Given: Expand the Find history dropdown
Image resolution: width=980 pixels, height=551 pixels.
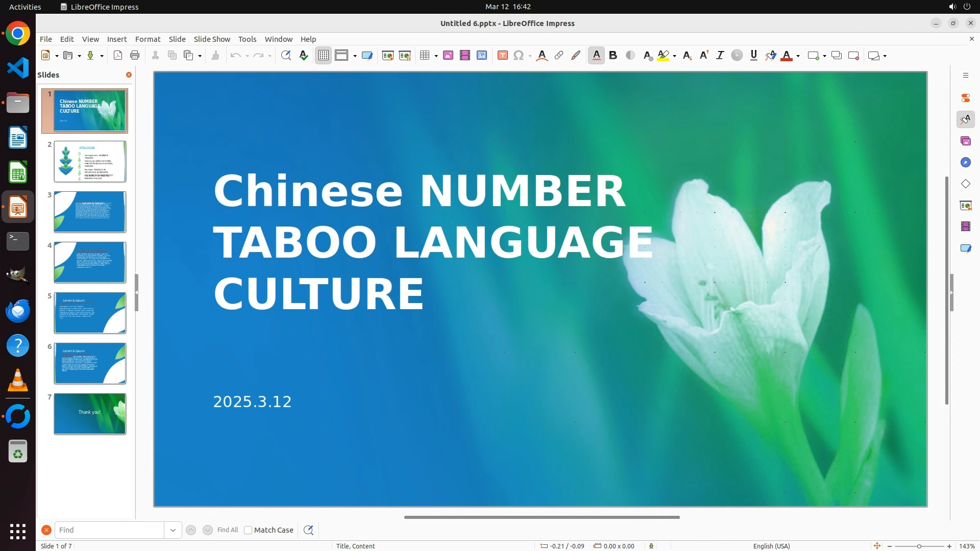Looking at the screenshot, I should tap(173, 530).
